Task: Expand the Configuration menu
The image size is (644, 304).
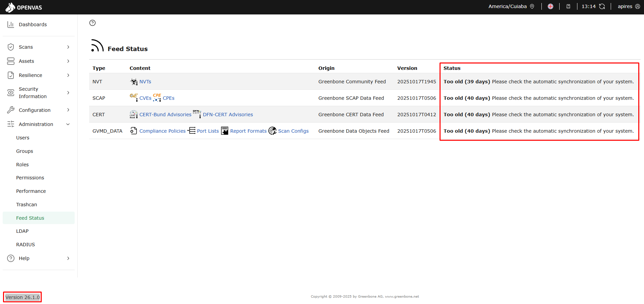Action: (39, 110)
